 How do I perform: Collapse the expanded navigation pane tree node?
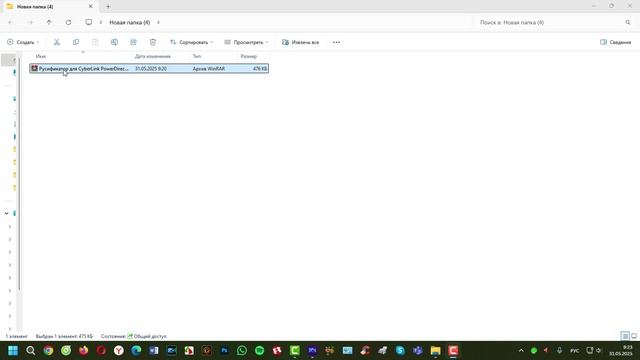coord(7,213)
